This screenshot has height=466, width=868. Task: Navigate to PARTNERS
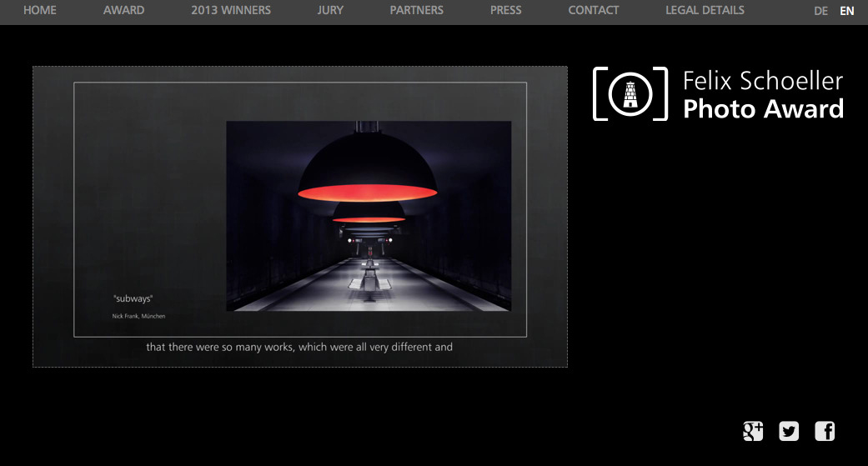417,11
